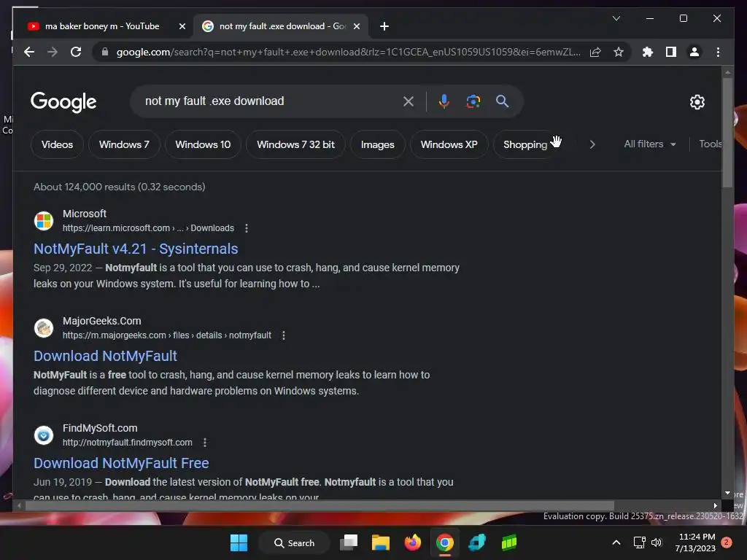Go to Google homepage via logo
Screen dimensions: 747x560
click(x=63, y=102)
